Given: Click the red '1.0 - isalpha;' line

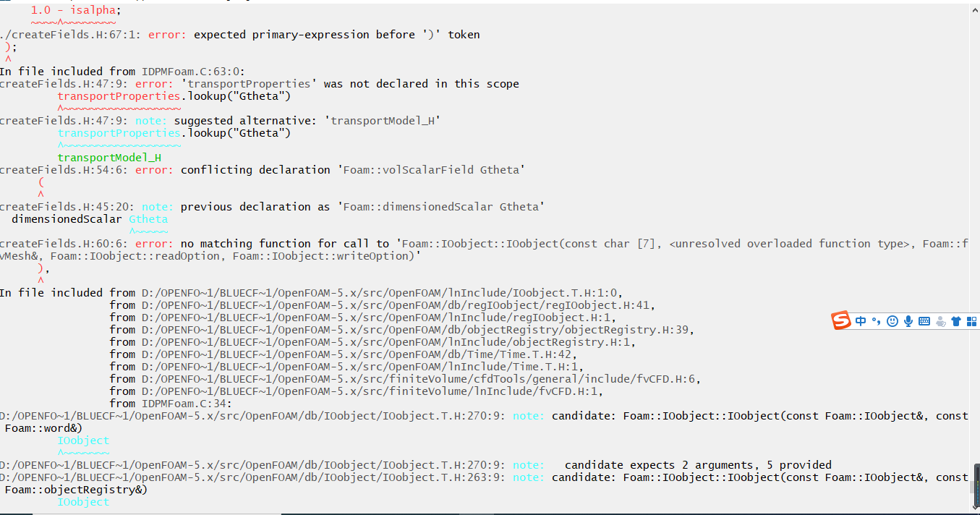Looking at the screenshot, I should point(76,10).
